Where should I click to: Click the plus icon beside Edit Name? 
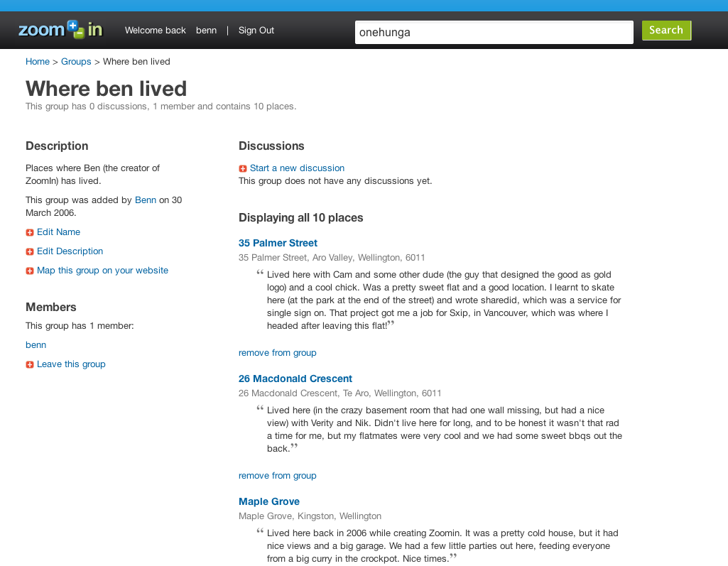(30, 232)
